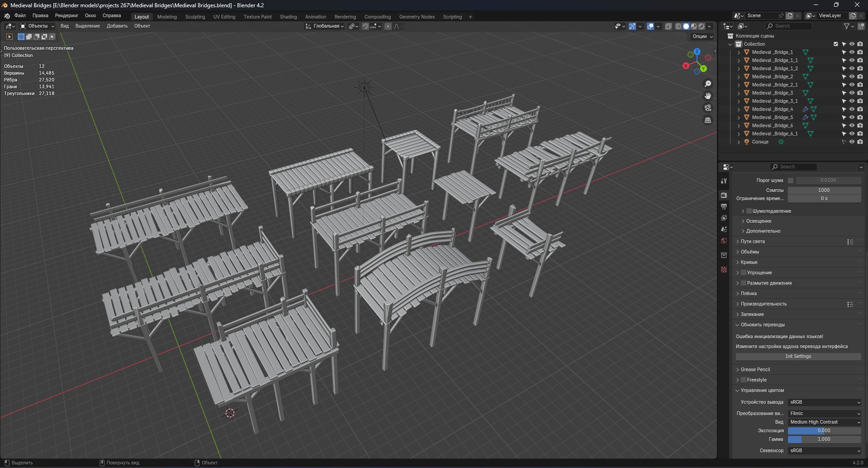Screen dimensions: 868x468
Task: Switch perspective/orthographic with the grid icon
Action: pyautogui.click(x=708, y=120)
